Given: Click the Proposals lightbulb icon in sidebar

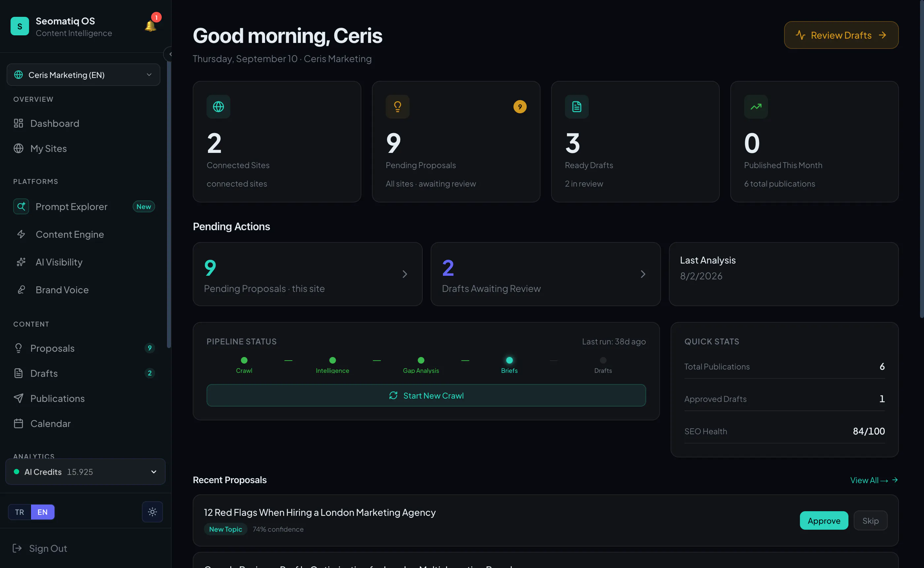Looking at the screenshot, I should coord(18,348).
